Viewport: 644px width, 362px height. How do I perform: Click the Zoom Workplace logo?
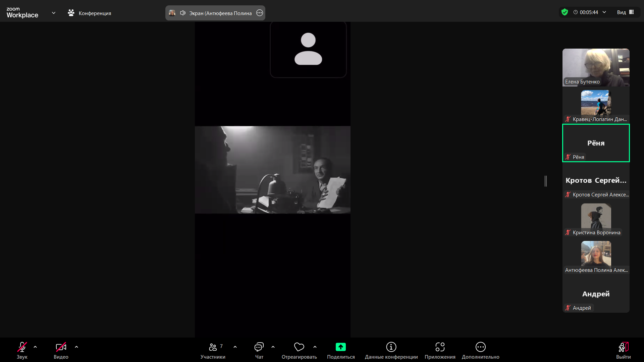[22, 12]
